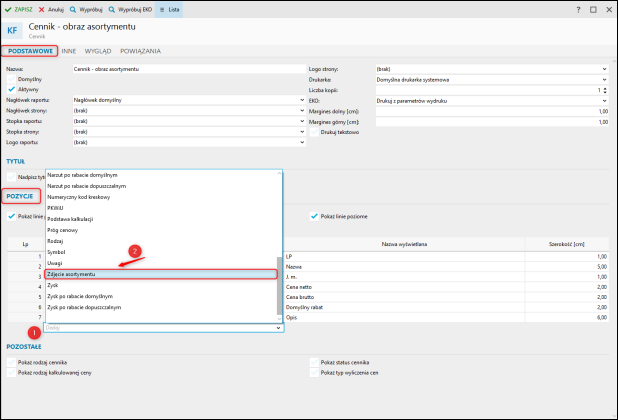Screen dimensions: 618x420
Task: Switch to PODSTAWOWE tab
Action: pos(30,51)
